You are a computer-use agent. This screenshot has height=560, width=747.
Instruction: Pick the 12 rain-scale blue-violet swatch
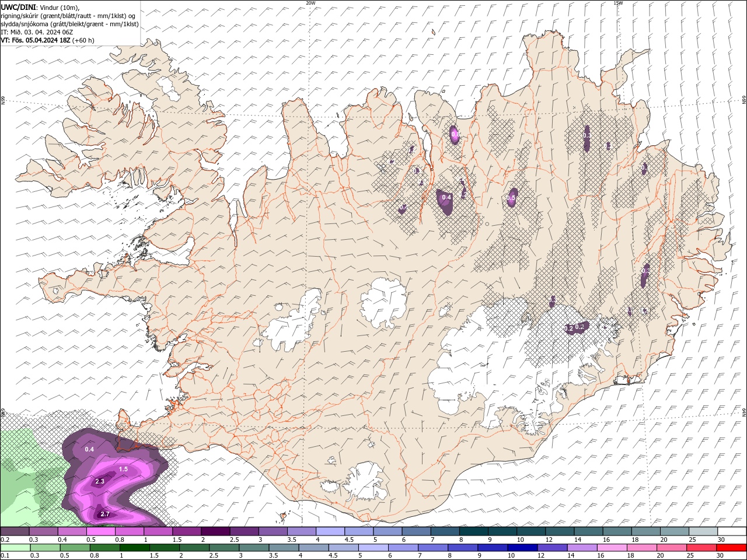point(551,548)
